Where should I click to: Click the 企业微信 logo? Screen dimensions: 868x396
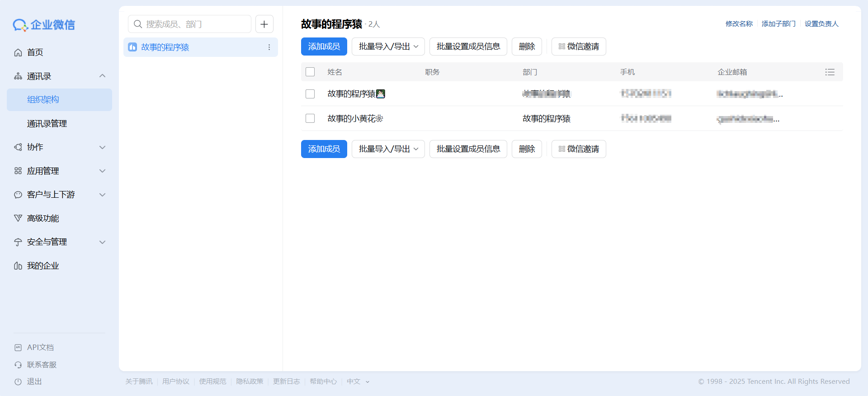pos(44,25)
